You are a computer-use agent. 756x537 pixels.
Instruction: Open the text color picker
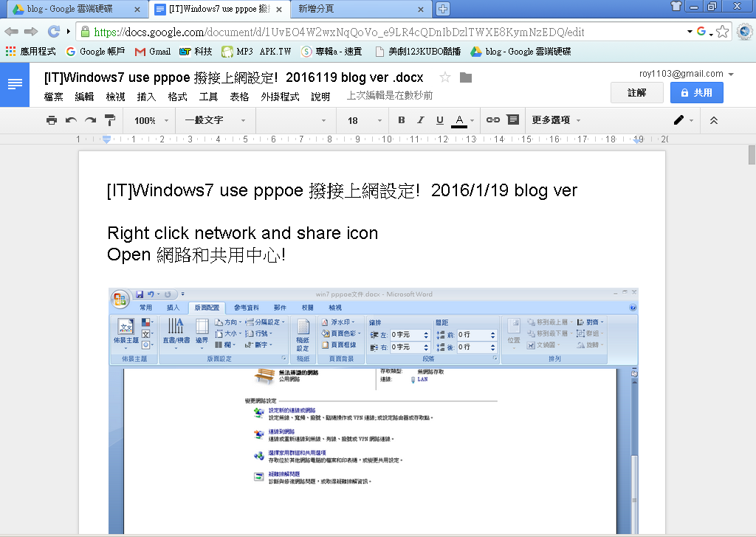[x=459, y=120]
